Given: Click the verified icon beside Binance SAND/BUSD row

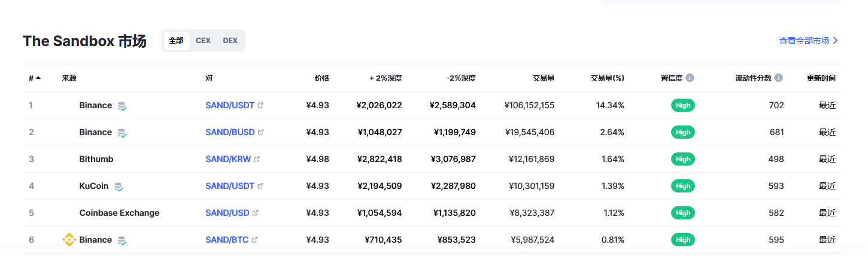Looking at the screenshot, I should (x=122, y=133).
